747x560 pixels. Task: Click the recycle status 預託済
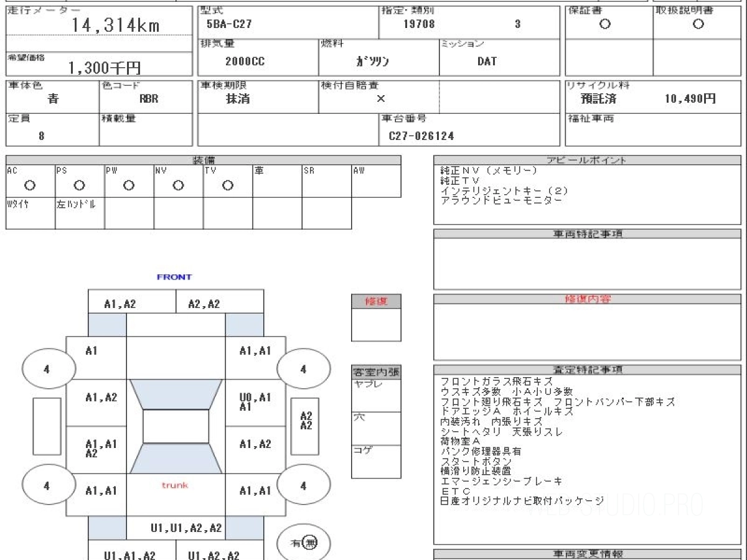[598, 99]
